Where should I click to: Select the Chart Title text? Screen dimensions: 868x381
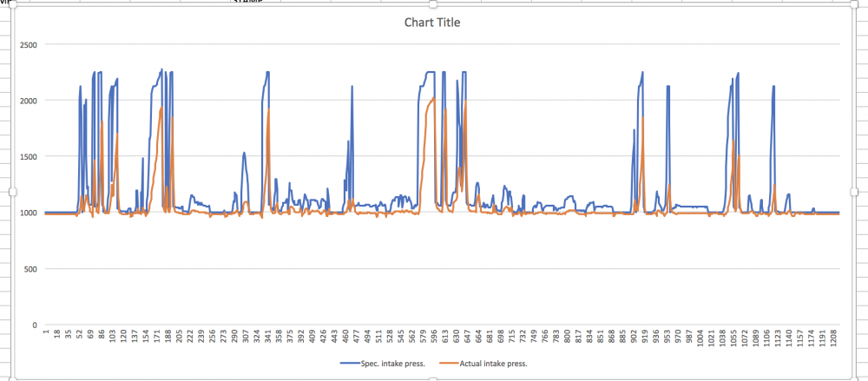[x=432, y=23]
